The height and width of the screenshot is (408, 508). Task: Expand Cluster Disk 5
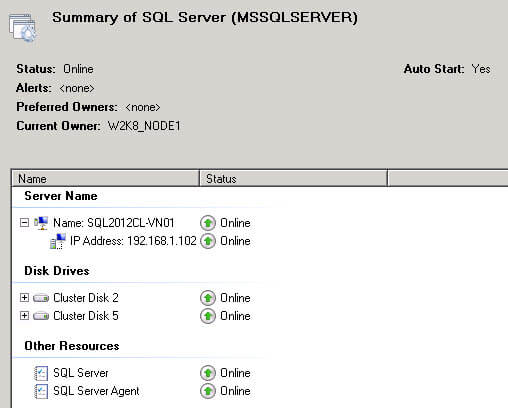tap(24, 315)
